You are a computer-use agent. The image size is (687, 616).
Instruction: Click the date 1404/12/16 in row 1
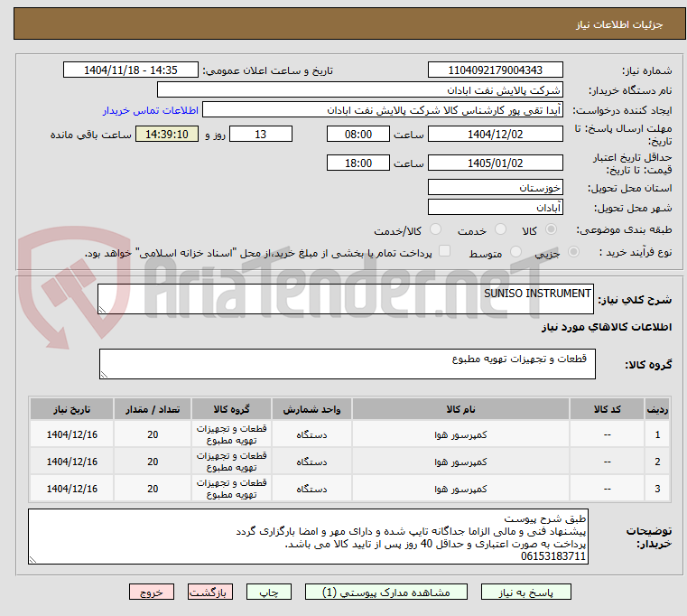point(72,434)
